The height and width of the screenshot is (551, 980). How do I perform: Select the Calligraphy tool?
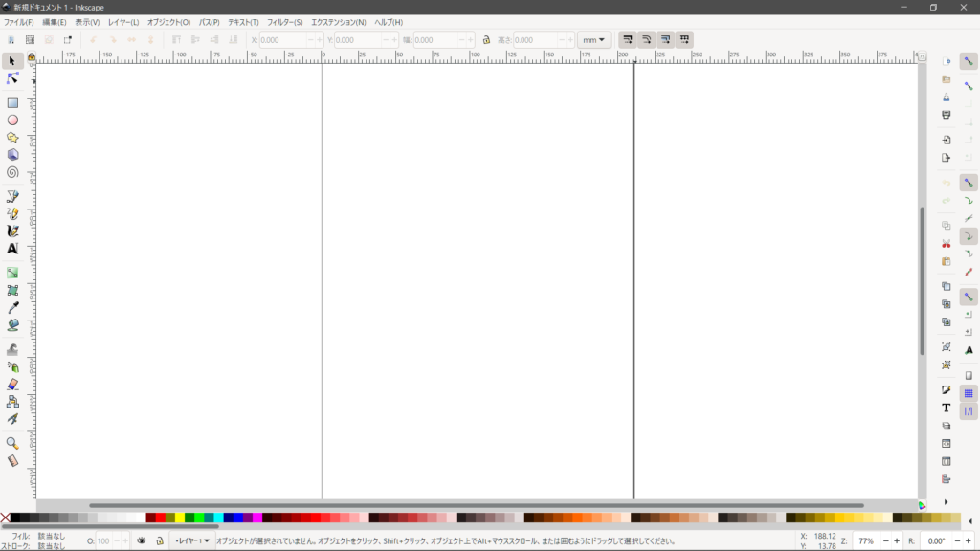click(12, 231)
